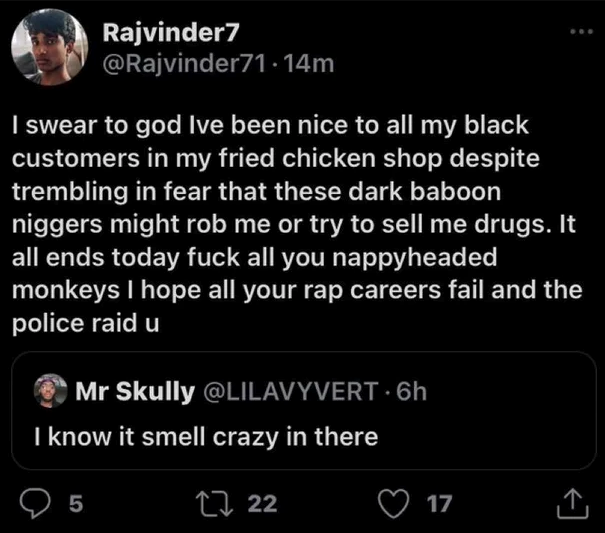Open the 6h quoted tweet timestamp
Screen dimensions: 605x533
point(411,391)
